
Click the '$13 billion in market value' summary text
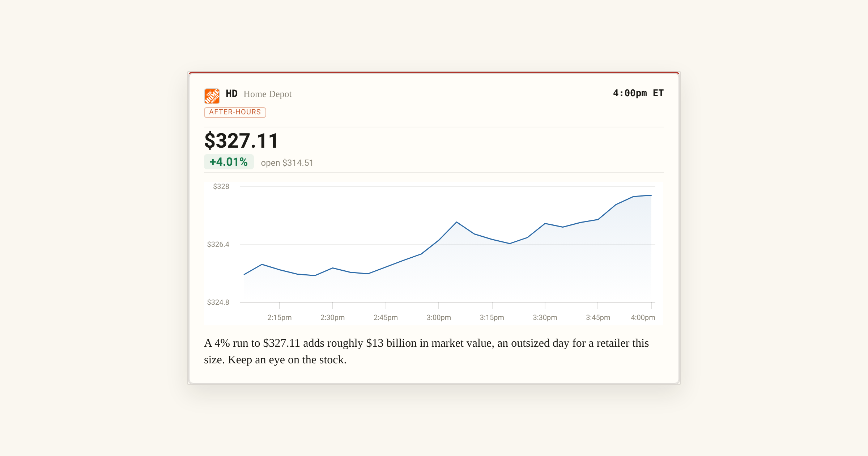(x=430, y=343)
